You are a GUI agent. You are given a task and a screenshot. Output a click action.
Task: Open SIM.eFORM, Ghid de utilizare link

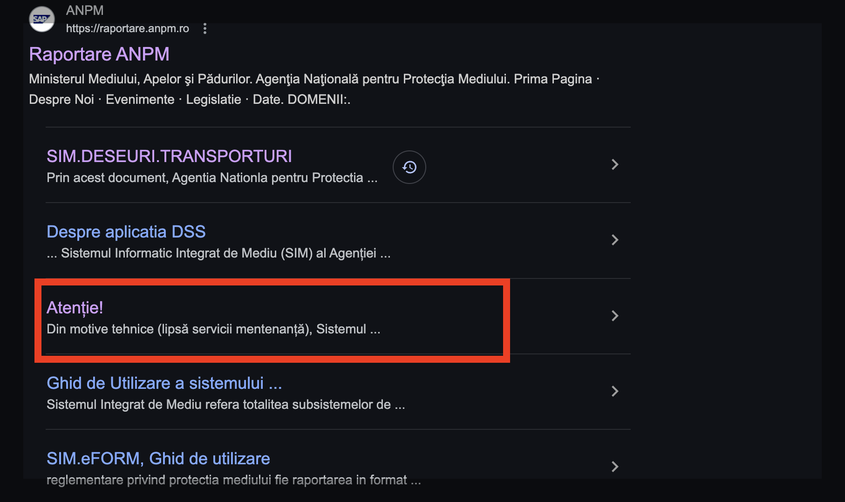158,458
